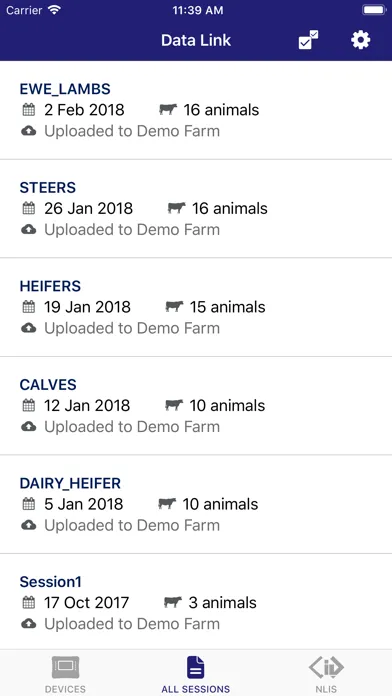The width and height of the screenshot is (392, 696).
Task: Click calendar icon beside 2 Feb 2018
Action: [x=28, y=110]
